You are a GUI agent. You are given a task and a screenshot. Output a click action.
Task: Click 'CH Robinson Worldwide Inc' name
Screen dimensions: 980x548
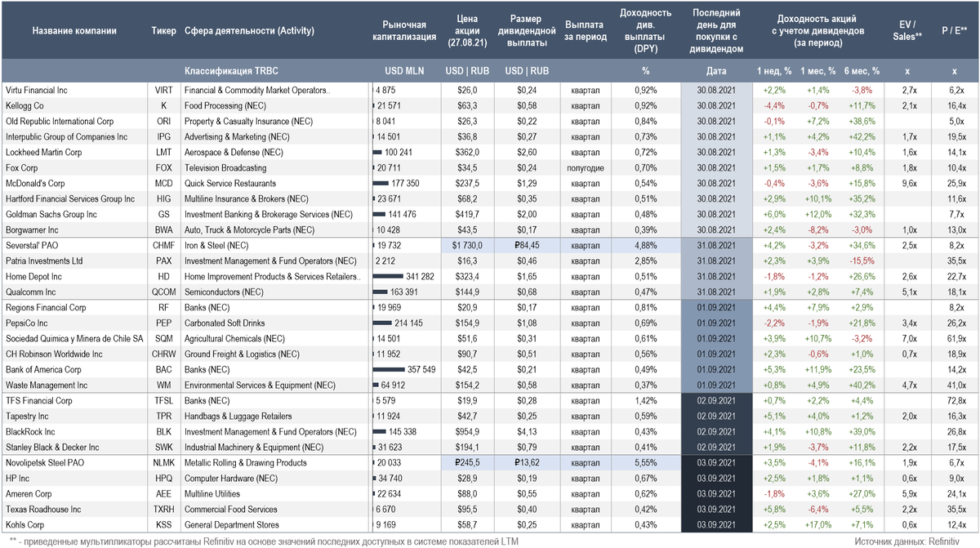(x=54, y=354)
